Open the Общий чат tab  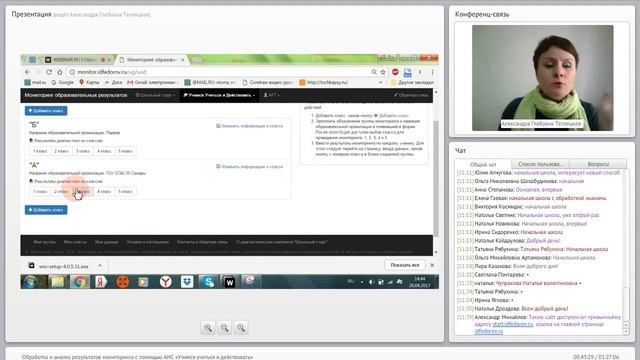(483, 164)
